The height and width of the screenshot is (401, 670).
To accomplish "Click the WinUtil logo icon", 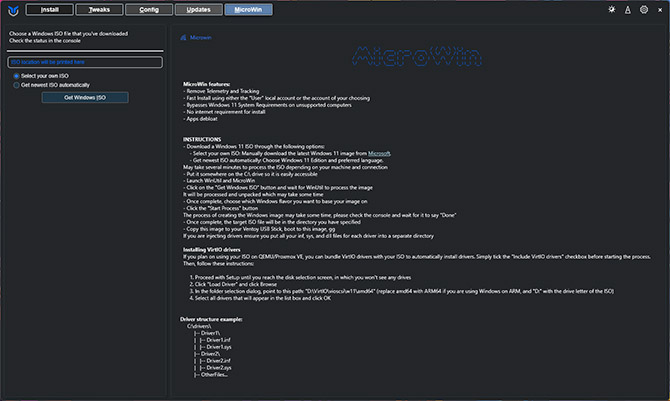I will (10, 10).
